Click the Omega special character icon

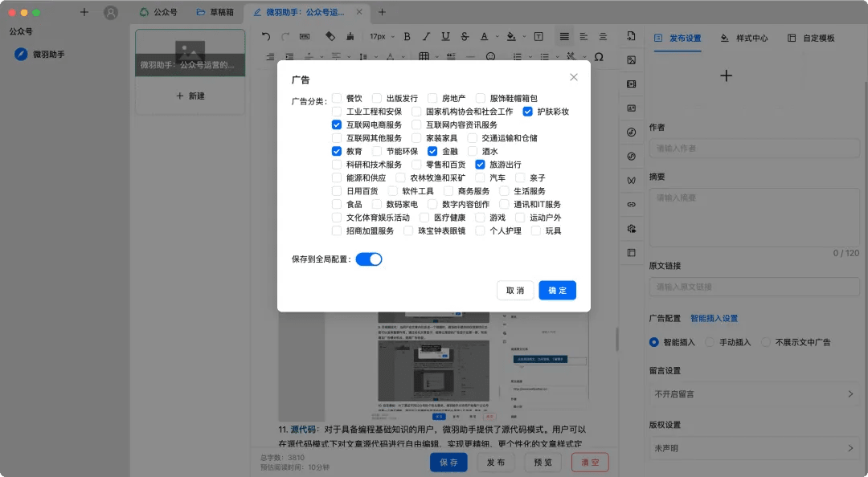pyautogui.click(x=598, y=57)
